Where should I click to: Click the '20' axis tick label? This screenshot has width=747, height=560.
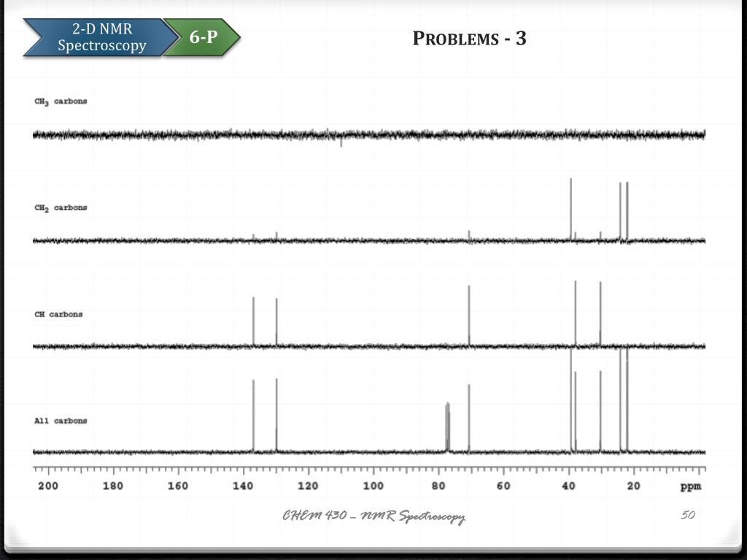click(634, 486)
